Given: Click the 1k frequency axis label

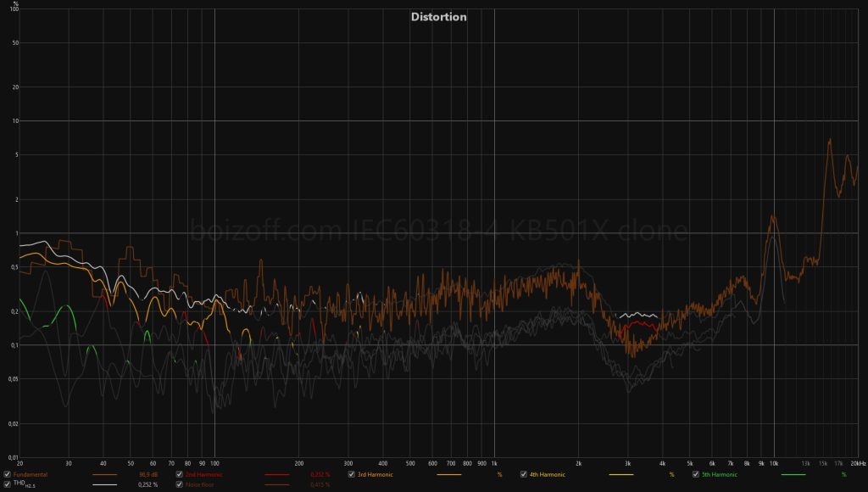Looking at the screenshot, I should [x=494, y=463].
